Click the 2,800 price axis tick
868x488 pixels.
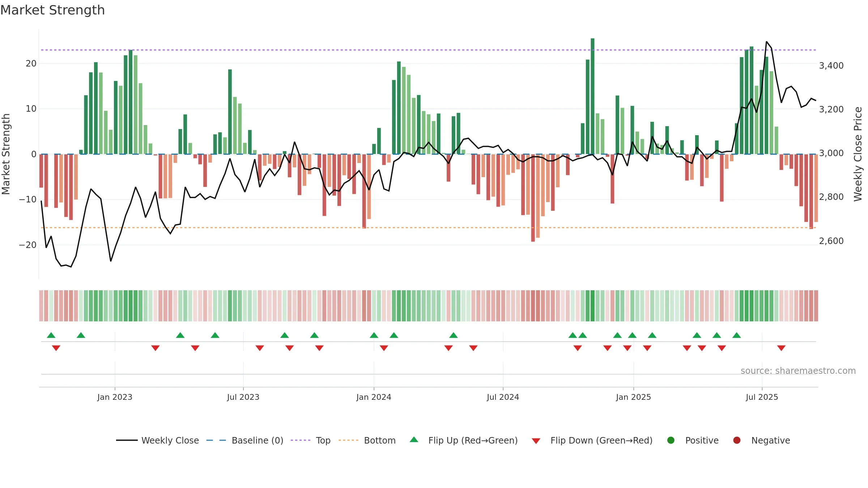831,197
